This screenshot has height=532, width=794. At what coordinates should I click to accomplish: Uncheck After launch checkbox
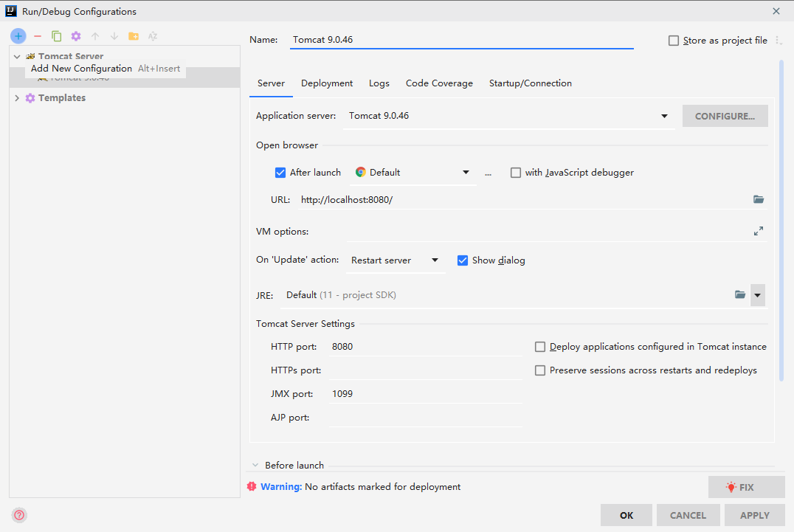pyautogui.click(x=280, y=173)
